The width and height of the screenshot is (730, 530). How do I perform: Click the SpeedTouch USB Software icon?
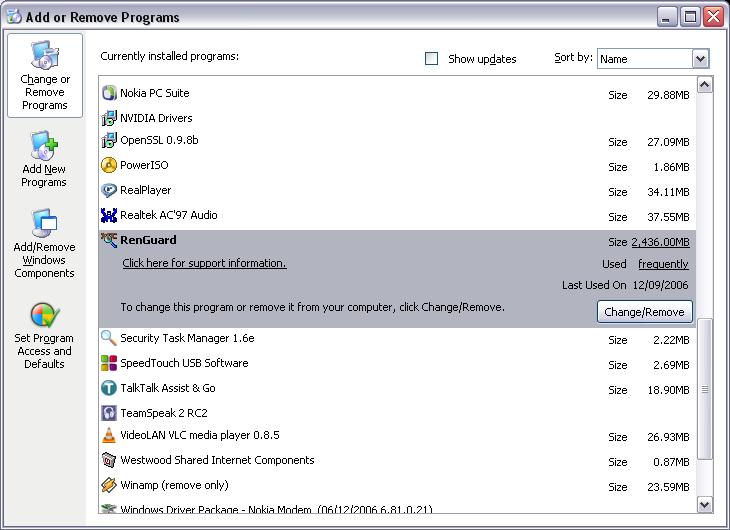point(110,364)
